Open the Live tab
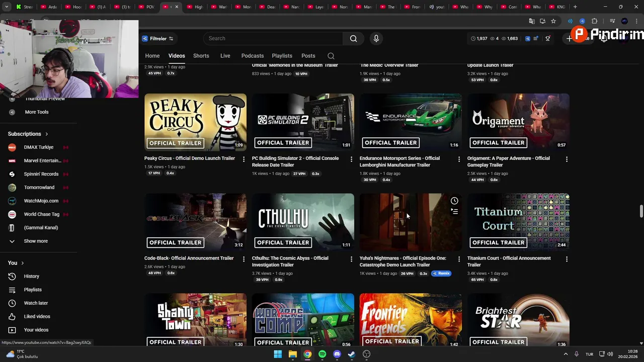This screenshot has height=362, width=644. 225,56
